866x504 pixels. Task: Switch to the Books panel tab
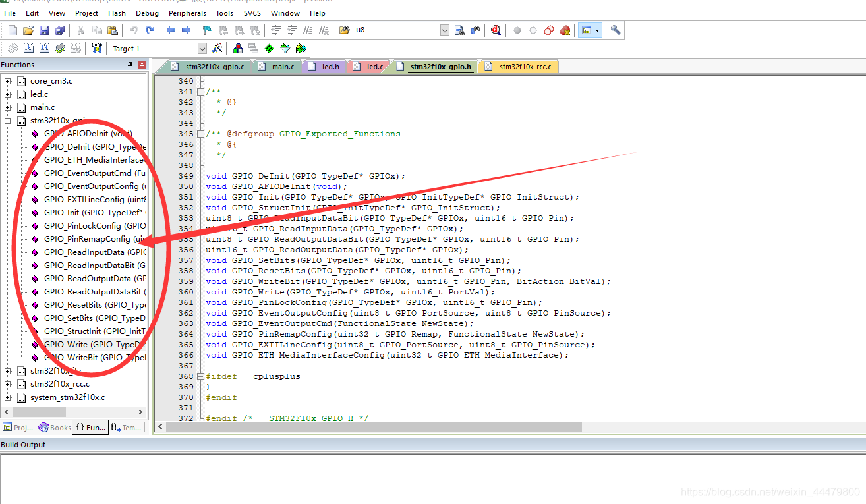[x=54, y=428]
